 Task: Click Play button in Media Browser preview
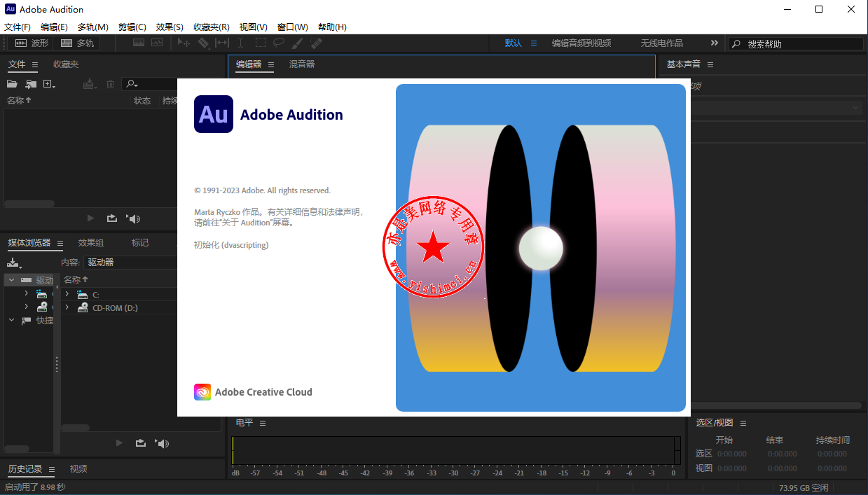pos(118,443)
